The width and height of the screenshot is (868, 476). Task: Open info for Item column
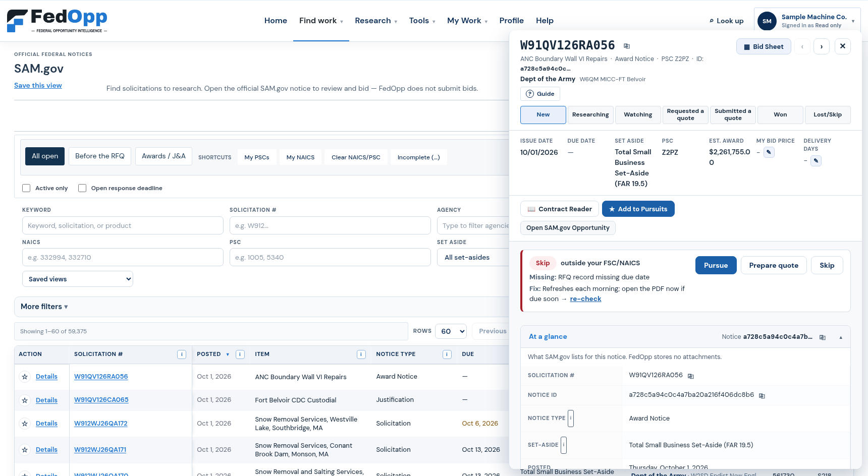click(361, 354)
